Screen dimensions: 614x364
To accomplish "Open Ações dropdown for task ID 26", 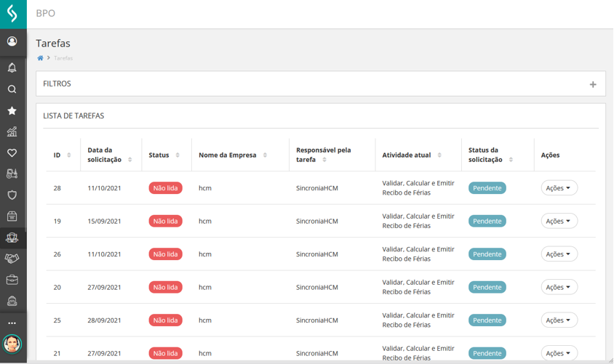I will 559,254.
